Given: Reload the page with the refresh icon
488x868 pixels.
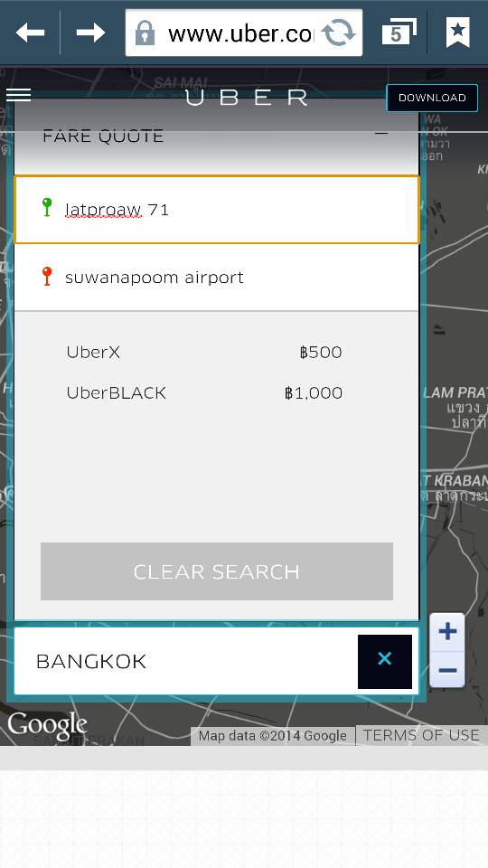Looking at the screenshot, I should (x=339, y=33).
